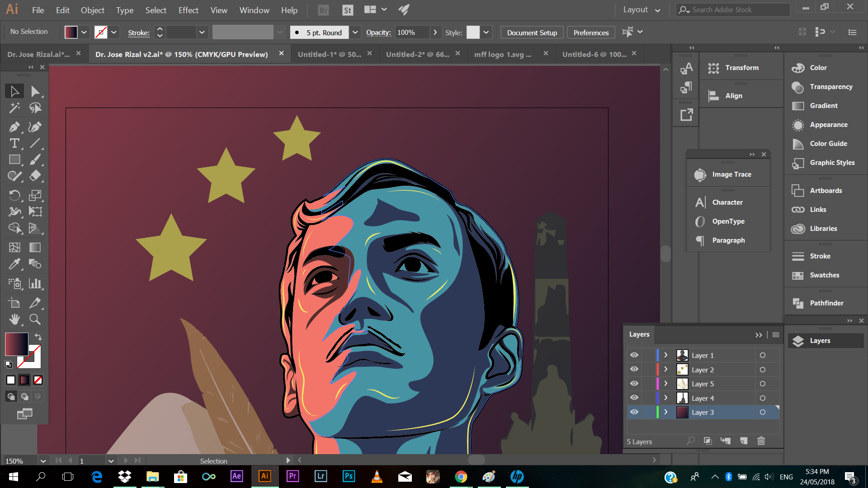Hide Layer 2 with eye icon

(634, 369)
